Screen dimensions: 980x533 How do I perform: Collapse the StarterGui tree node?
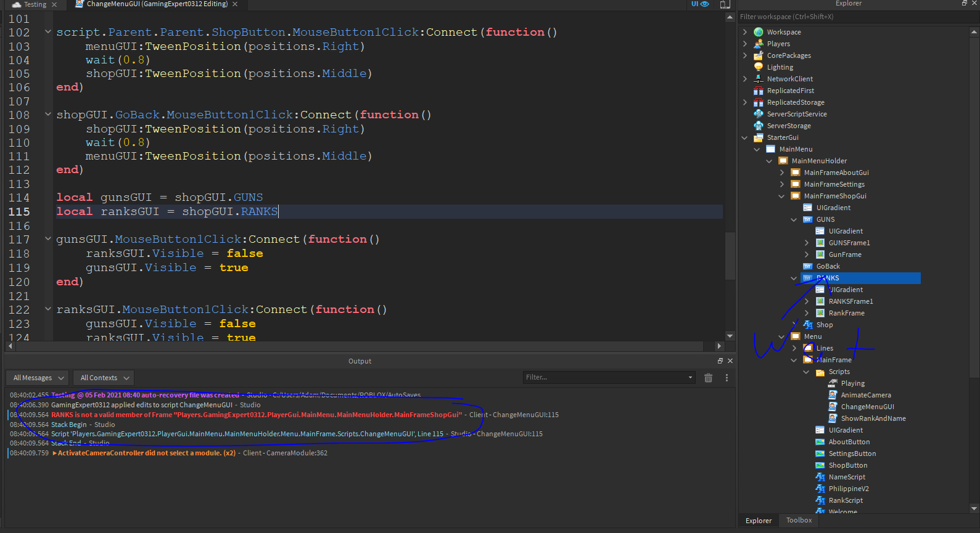click(x=745, y=137)
